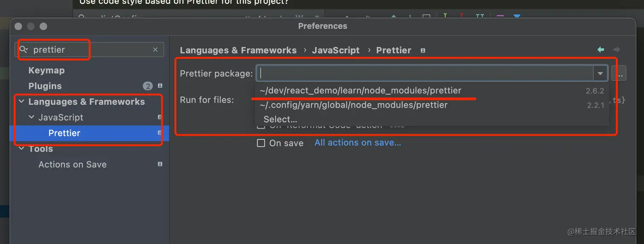Screen dimensions: 644x244
Task: Go back using the green arrow
Action: pos(601,50)
